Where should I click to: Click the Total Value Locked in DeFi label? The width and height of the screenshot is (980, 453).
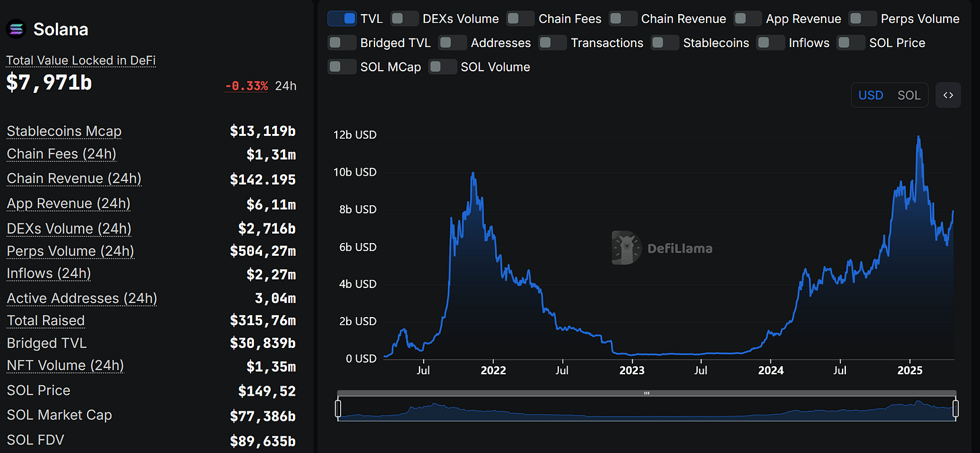pyautogui.click(x=81, y=60)
